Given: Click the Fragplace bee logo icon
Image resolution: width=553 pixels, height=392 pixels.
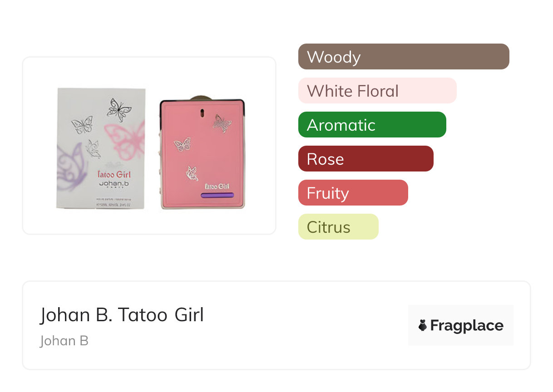Looking at the screenshot, I should (423, 325).
